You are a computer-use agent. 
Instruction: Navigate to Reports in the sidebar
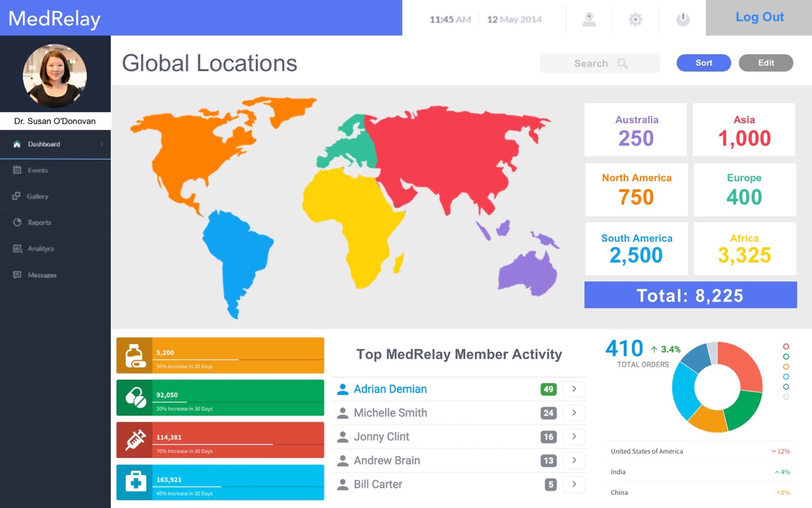[55, 223]
